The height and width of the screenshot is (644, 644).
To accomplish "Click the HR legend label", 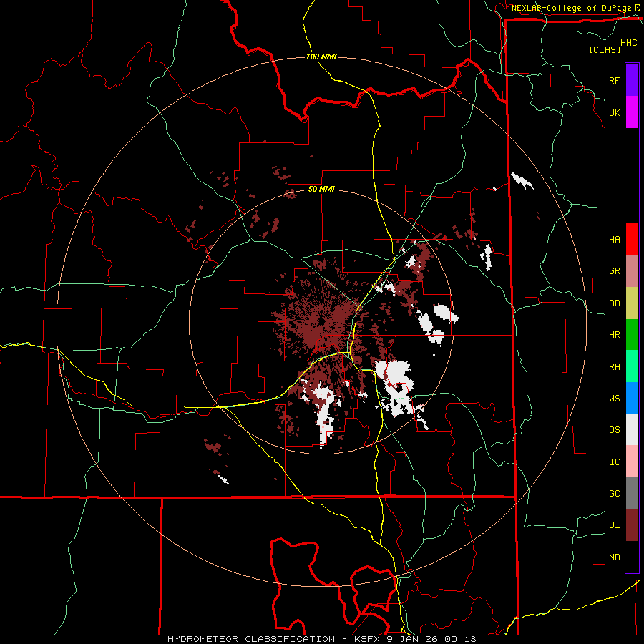I will pyautogui.click(x=614, y=335).
